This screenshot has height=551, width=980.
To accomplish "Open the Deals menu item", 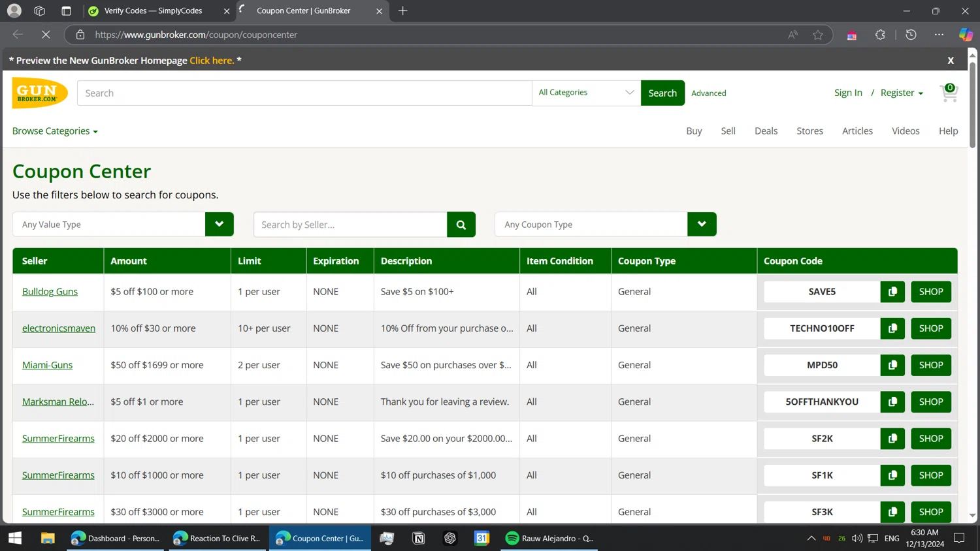I will (x=766, y=131).
